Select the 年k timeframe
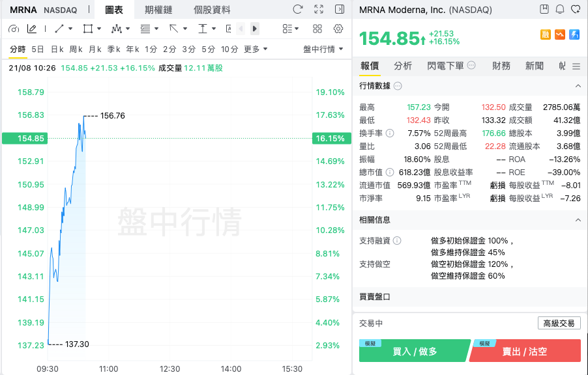 [x=132, y=49]
